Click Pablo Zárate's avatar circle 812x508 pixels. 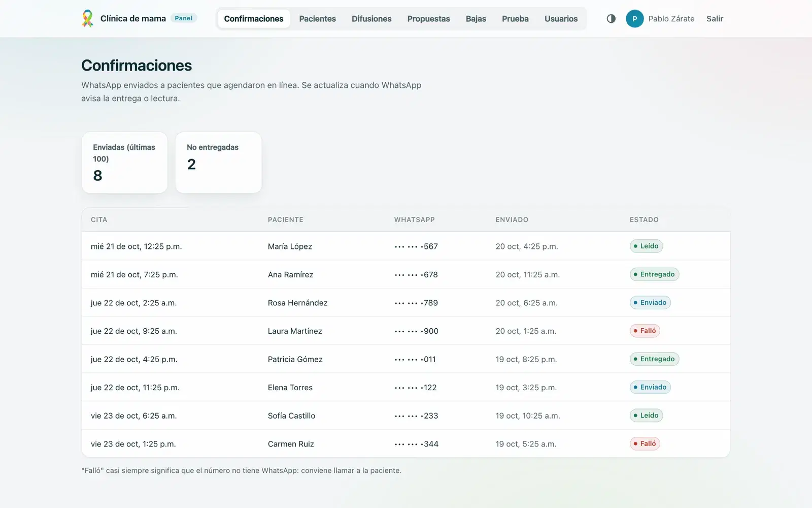[634, 18]
